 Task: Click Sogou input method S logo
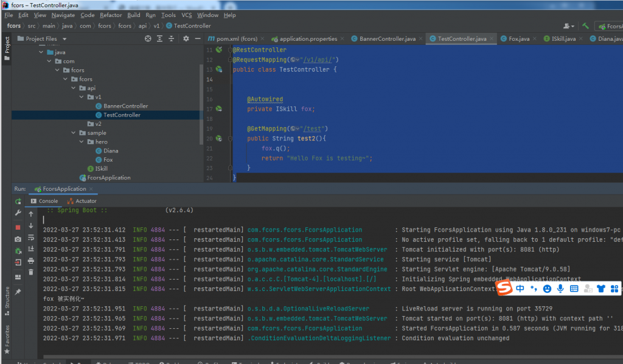click(x=504, y=288)
